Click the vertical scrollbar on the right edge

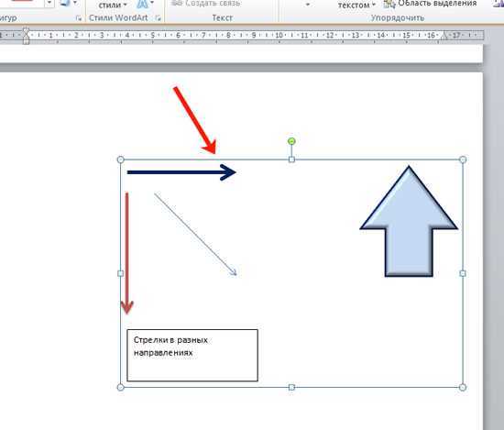click(x=494, y=226)
